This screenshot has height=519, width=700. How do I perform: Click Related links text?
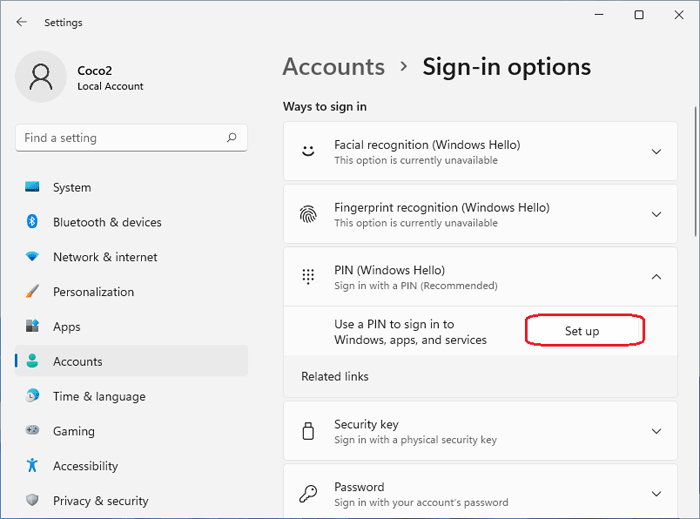click(335, 376)
